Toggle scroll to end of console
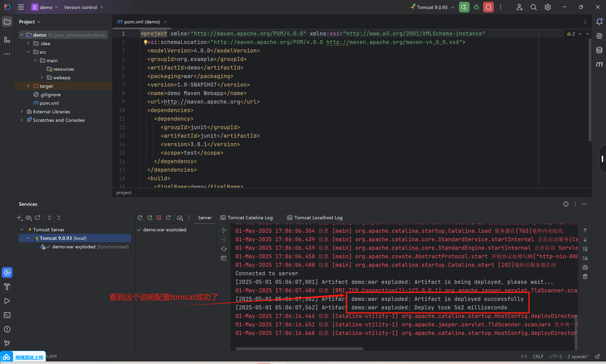 585,258
